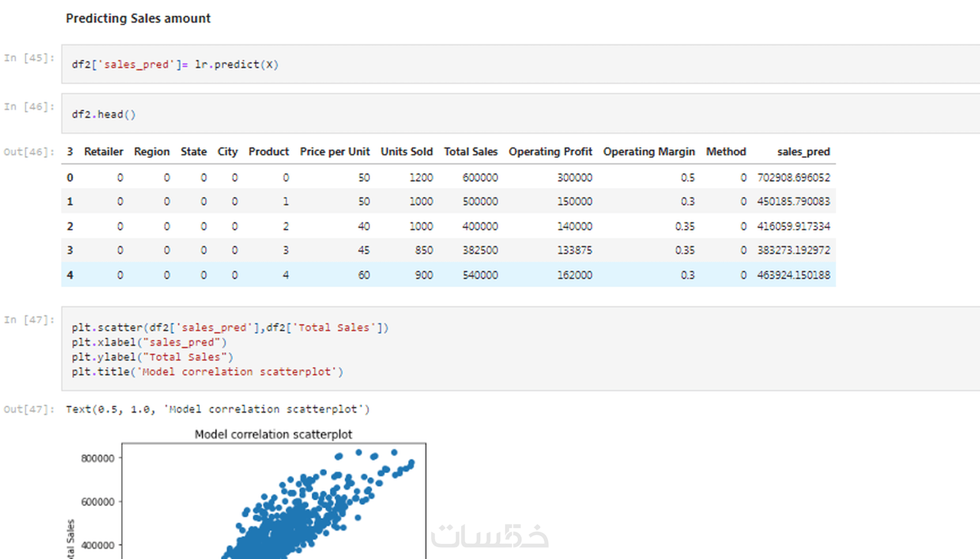Click the 600000 y-axis tick label
Image resolution: width=980 pixels, height=559 pixels.
pyautogui.click(x=98, y=502)
